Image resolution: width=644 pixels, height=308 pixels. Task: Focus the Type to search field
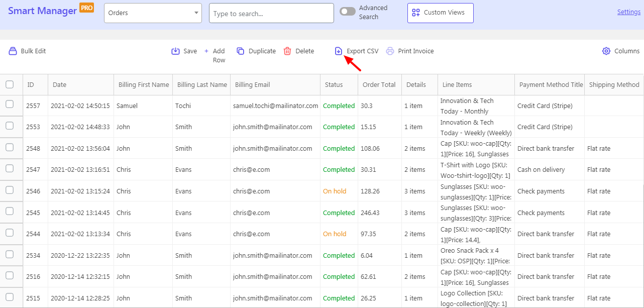click(x=271, y=13)
